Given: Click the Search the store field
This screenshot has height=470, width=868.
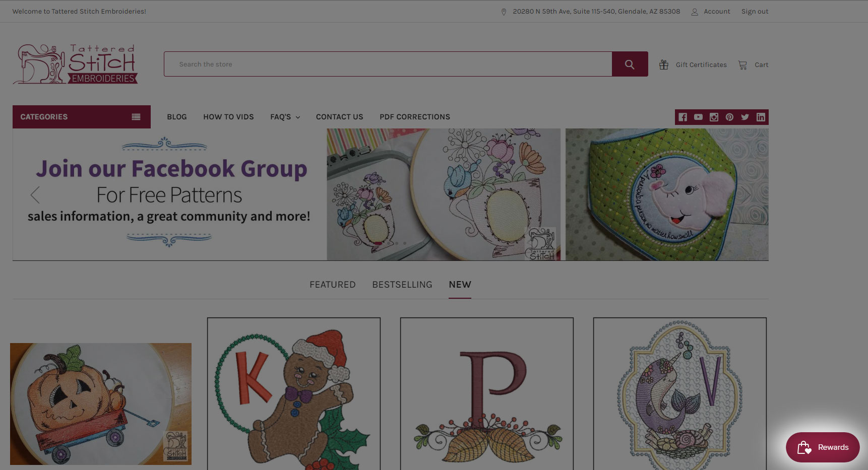Looking at the screenshot, I should [388, 64].
